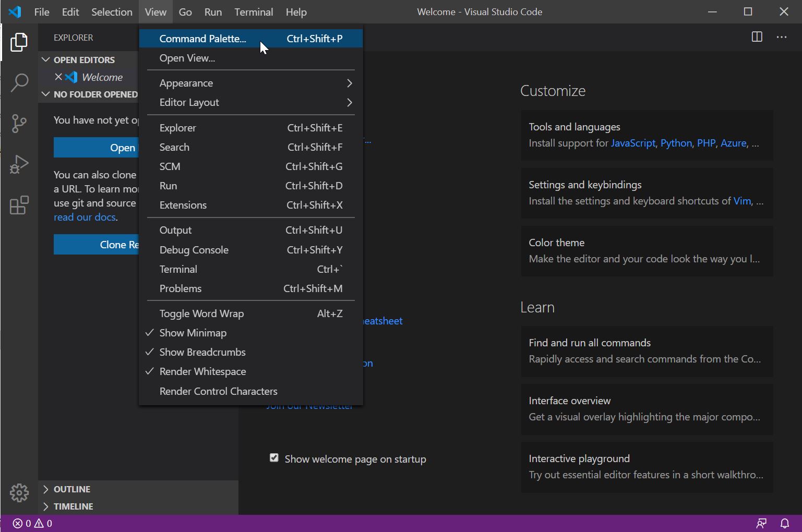Image resolution: width=802 pixels, height=532 pixels.
Task: Close the Welcome editor with the X icon
Action: [x=58, y=77]
